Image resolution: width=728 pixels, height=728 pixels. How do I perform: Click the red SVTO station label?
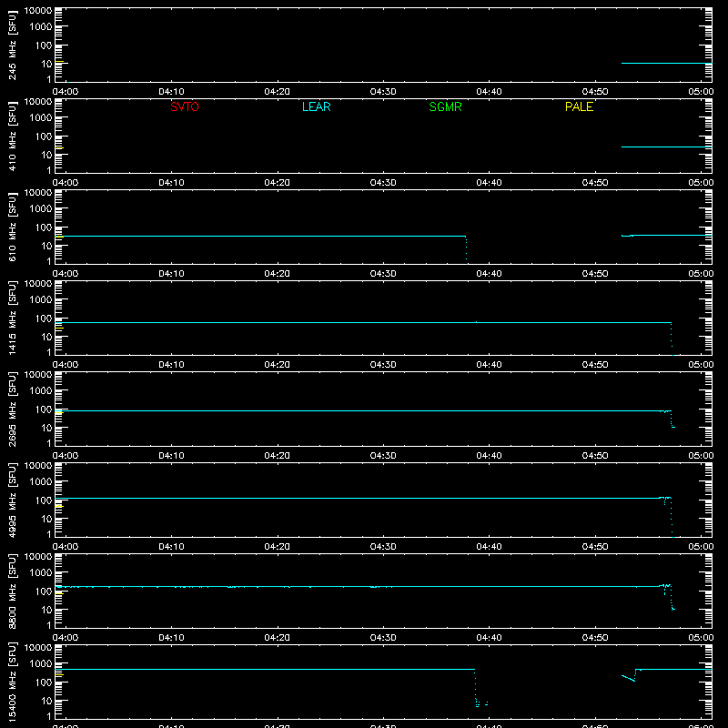tap(185, 106)
